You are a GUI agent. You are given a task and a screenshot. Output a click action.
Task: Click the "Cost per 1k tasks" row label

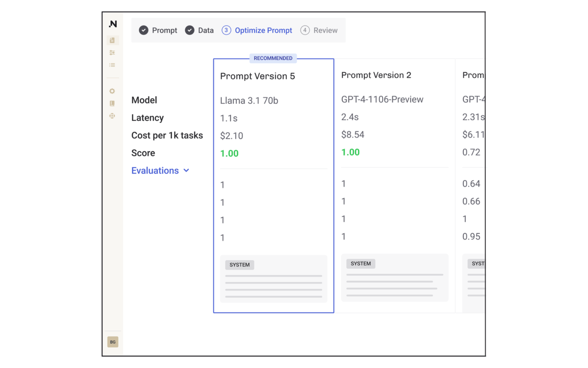pos(167,135)
